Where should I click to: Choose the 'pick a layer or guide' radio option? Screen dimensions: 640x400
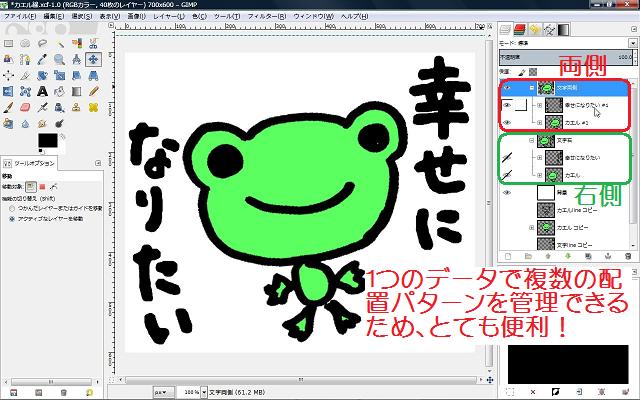click(x=12, y=208)
